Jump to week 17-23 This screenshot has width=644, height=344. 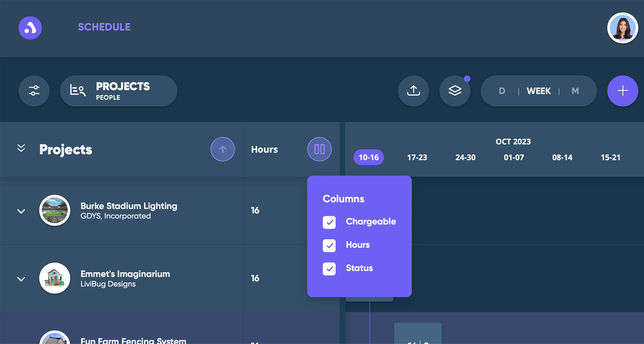click(417, 157)
